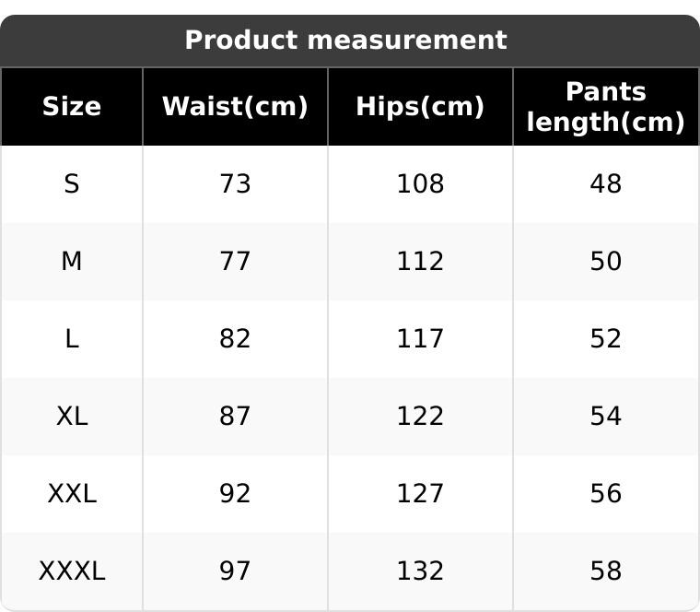Select the Waist(cm) column header

(x=235, y=107)
